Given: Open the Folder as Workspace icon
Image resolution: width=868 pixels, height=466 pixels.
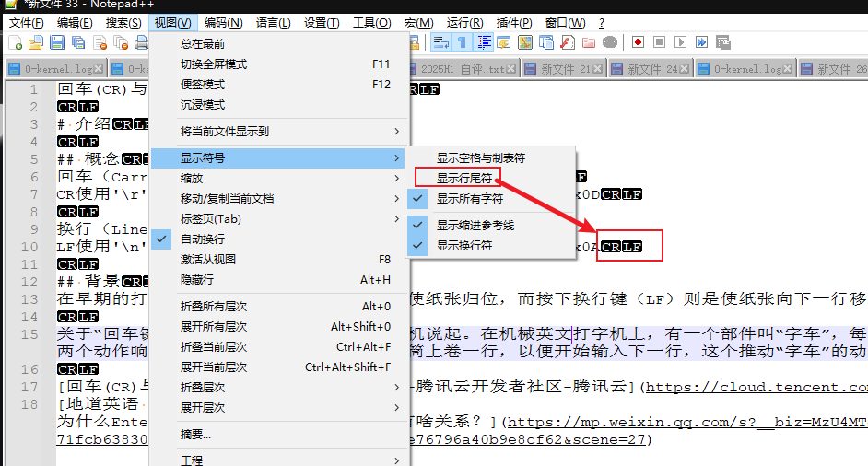Looking at the screenshot, I should pyautogui.click(x=589, y=42).
